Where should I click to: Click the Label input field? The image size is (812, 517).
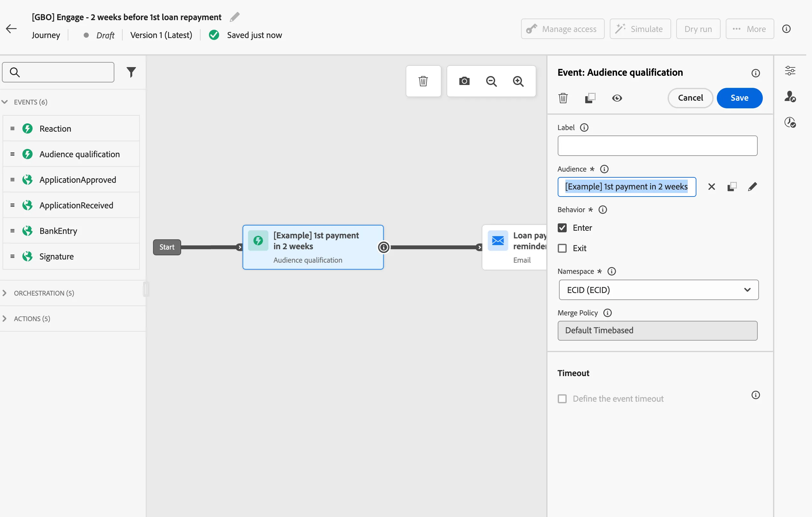click(657, 146)
